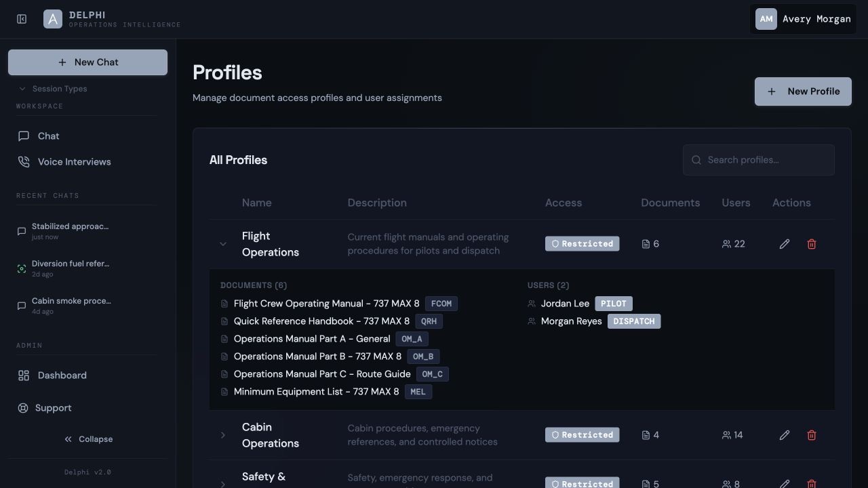Click the OM_A tag
Screen dimensions: 868x488
[412, 339]
